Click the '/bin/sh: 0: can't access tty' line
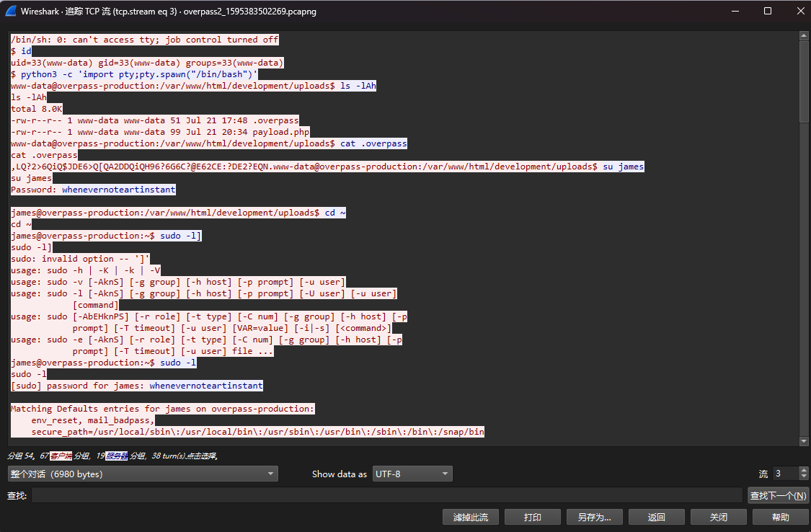This screenshot has width=811, height=532. [145, 40]
